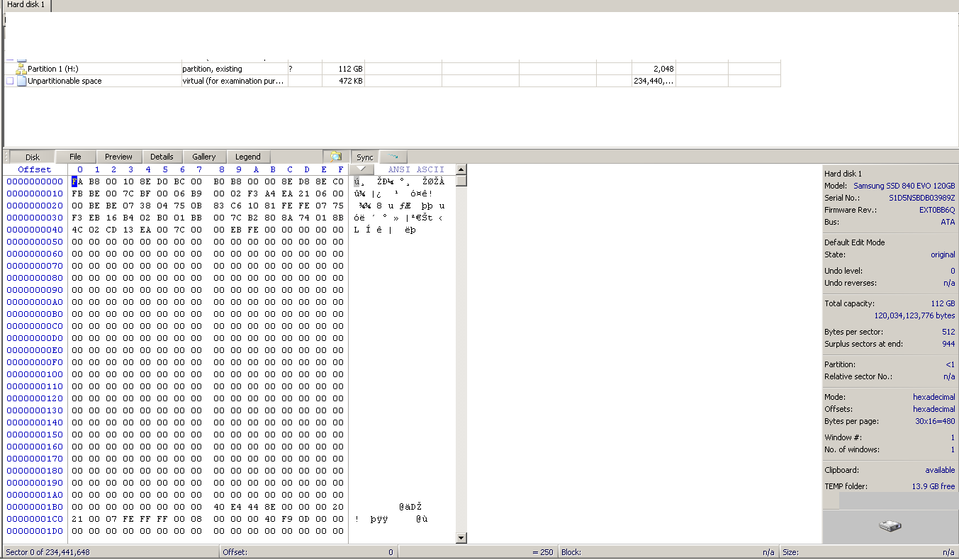959x560 pixels.
Task: Select the Unpartitionable space row
Action: point(393,81)
